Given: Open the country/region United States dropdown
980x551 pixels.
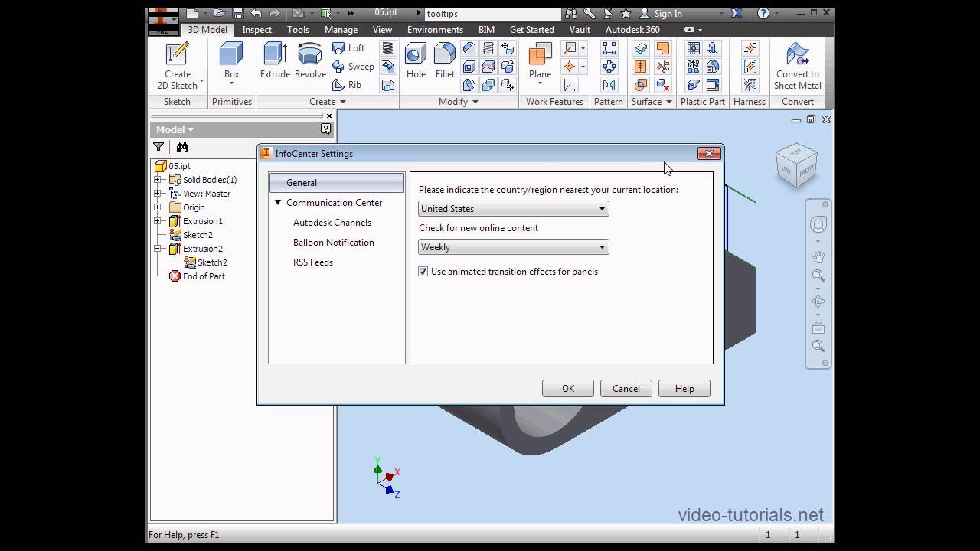Looking at the screenshot, I should point(514,209).
